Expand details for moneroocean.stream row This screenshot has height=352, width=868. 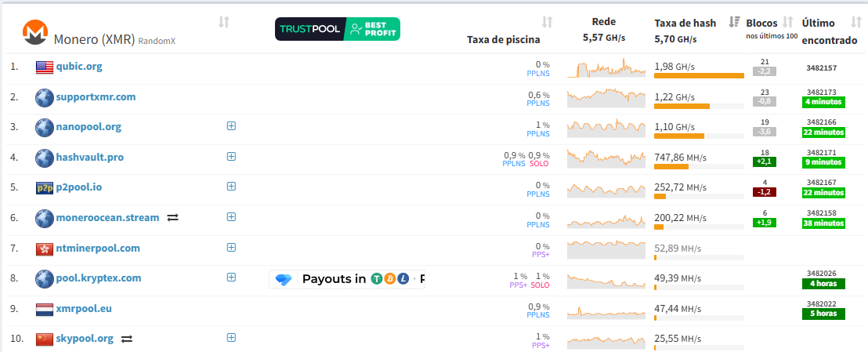(231, 216)
